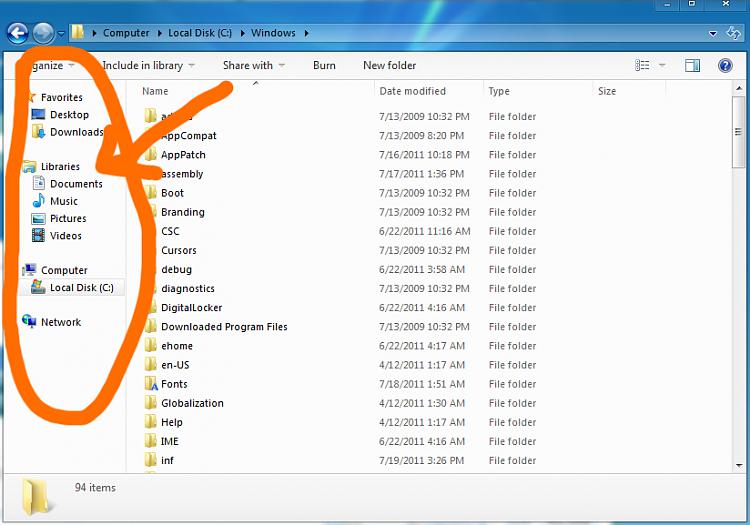The height and width of the screenshot is (525, 750).
Task: Click the folder icon in address bar
Action: click(x=78, y=33)
